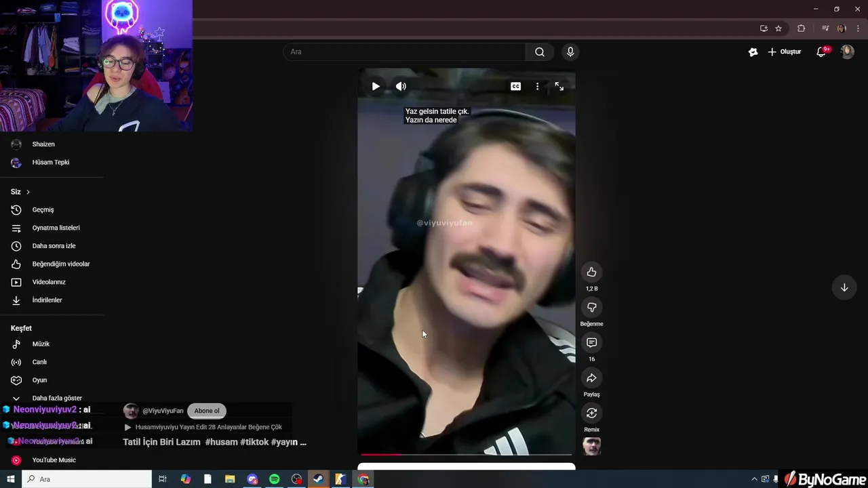Install the page as app from address bar

(764, 28)
